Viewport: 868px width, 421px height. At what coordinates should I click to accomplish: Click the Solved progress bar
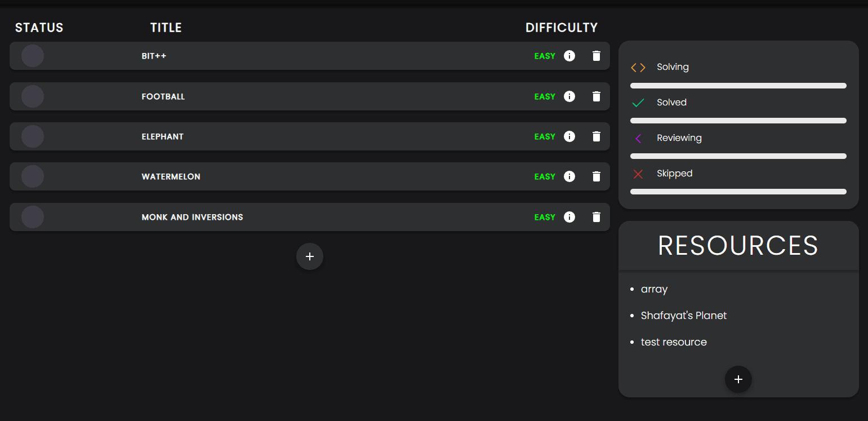point(738,121)
